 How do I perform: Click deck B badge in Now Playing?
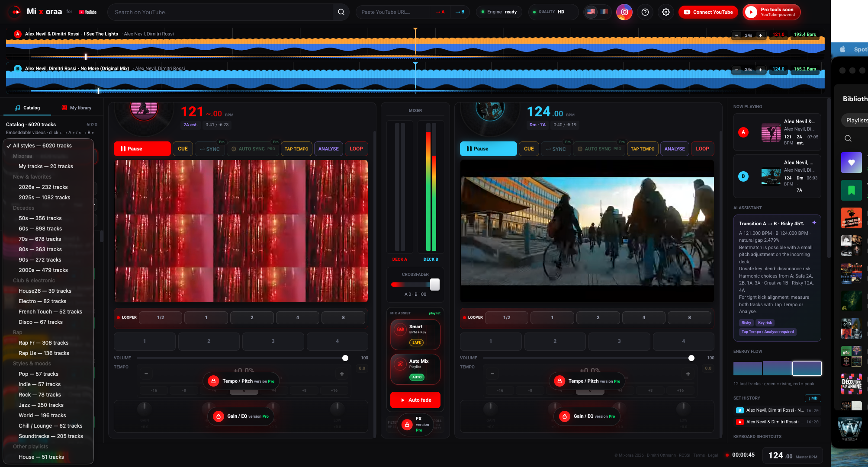(743, 176)
